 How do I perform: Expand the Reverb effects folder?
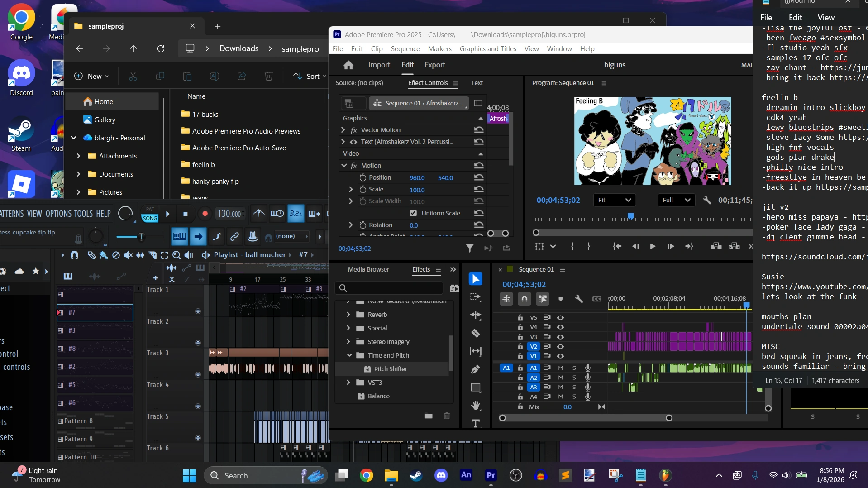click(x=348, y=315)
